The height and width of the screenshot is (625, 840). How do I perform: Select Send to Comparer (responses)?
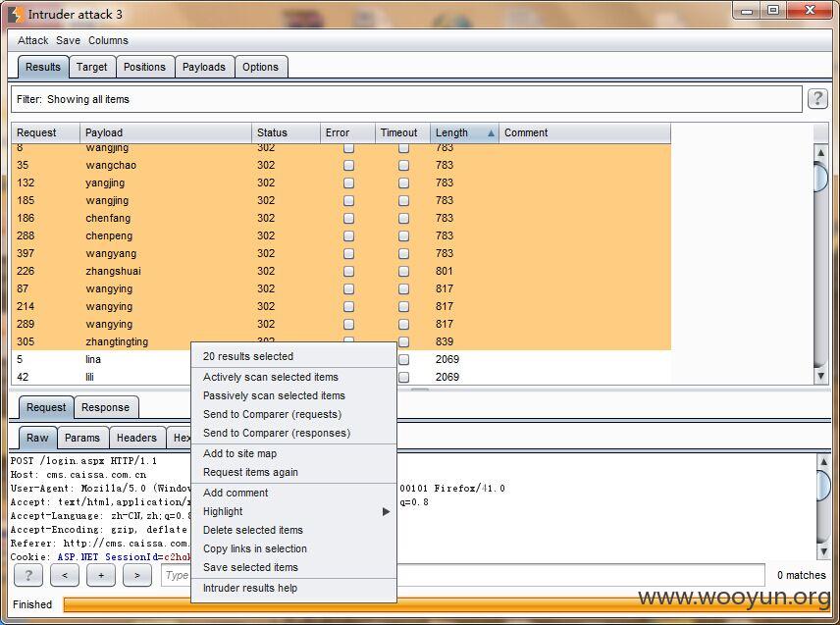[x=293, y=433]
